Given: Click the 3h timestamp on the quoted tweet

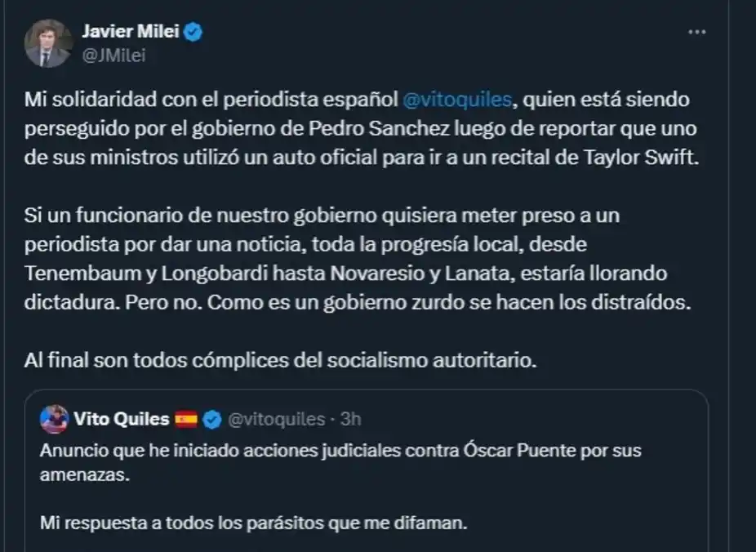Looking at the screenshot, I should coord(351,419).
